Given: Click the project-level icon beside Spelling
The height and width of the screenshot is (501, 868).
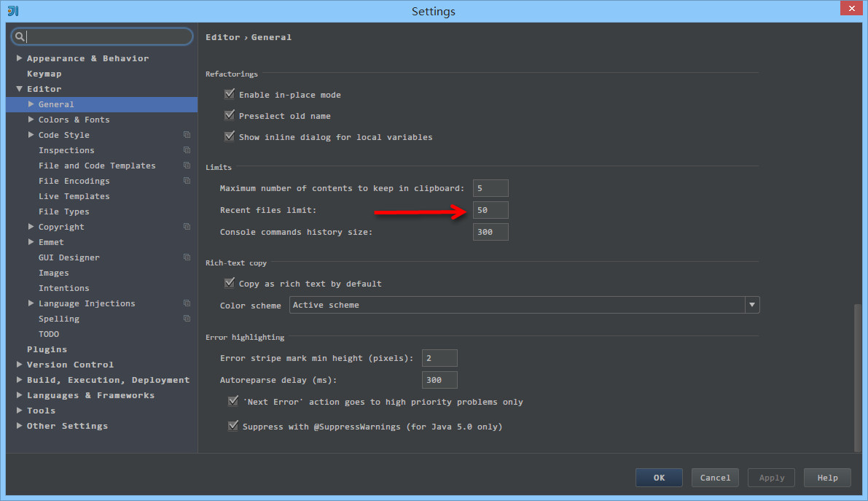Looking at the screenshot, I should pyautogui.click(x=187, y=319).
